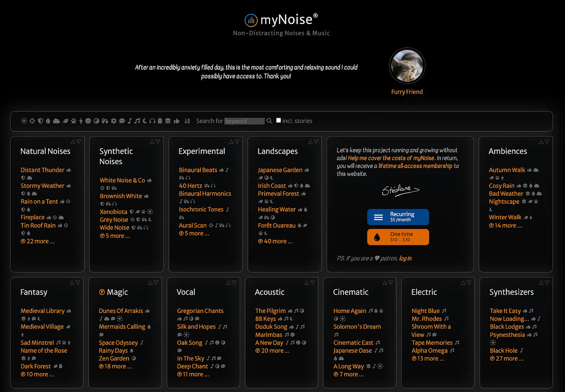565x392 pixels.
Task: Filter sounds by the sun icon
Action: 24,121
